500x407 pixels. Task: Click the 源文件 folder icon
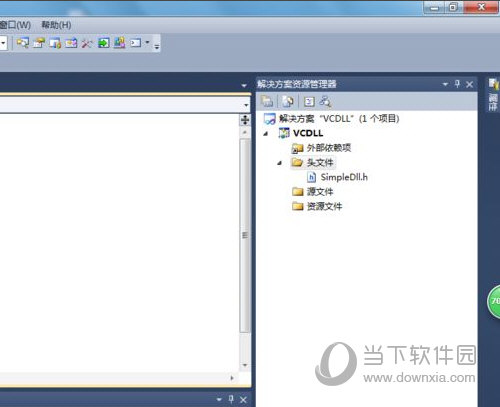pyautogui.click(x=298, y=192)
